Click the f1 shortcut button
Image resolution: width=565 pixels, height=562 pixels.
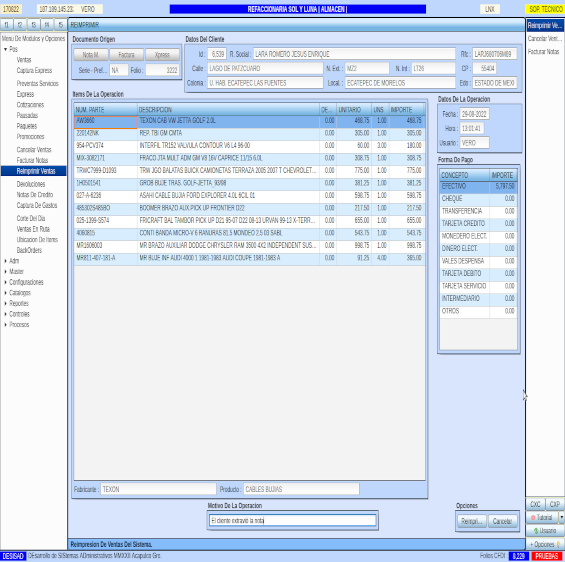pos(6,24)
